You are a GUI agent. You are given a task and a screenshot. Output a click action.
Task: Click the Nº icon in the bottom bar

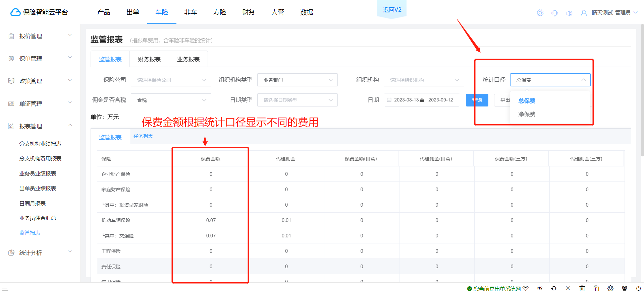540,288
